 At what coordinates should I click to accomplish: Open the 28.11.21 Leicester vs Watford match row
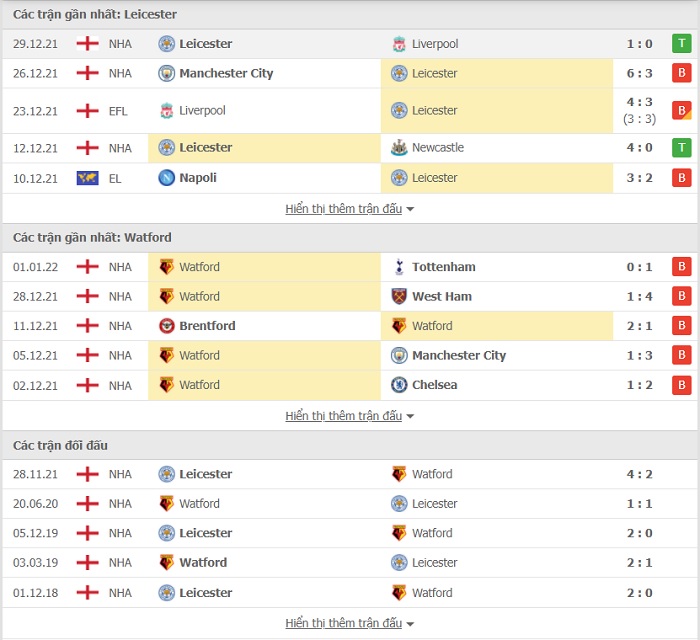pos(350,474)
